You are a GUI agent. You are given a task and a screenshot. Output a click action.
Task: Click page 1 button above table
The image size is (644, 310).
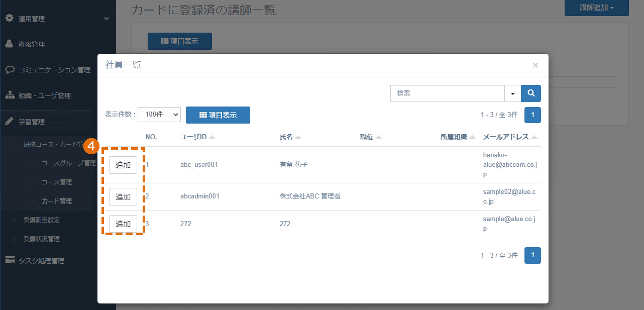point(532,115)
